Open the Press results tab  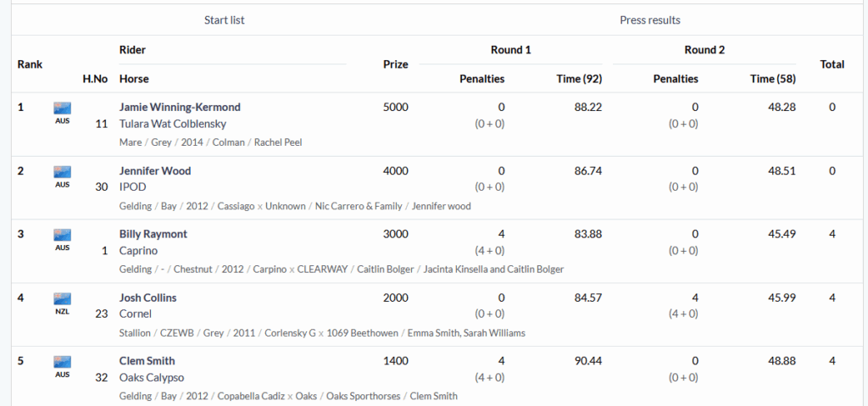click(650, 19)
